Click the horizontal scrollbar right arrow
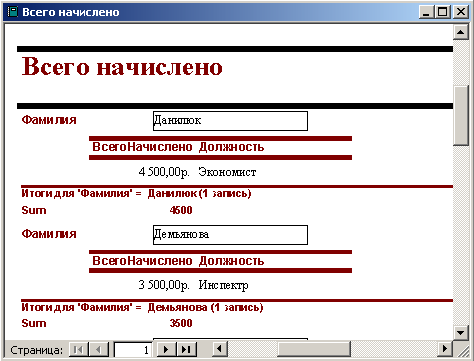 coord(444,350)
